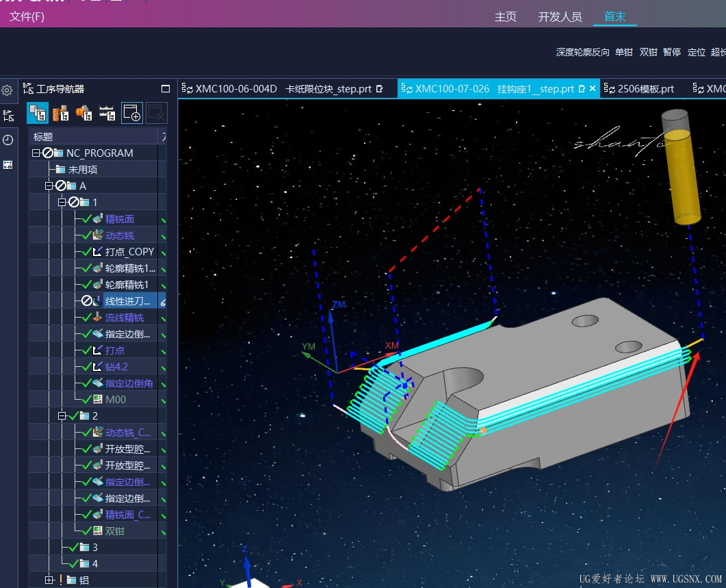Select 开放型腔... first row in folder 2
The image size is (726, 588).
[97, 449]
